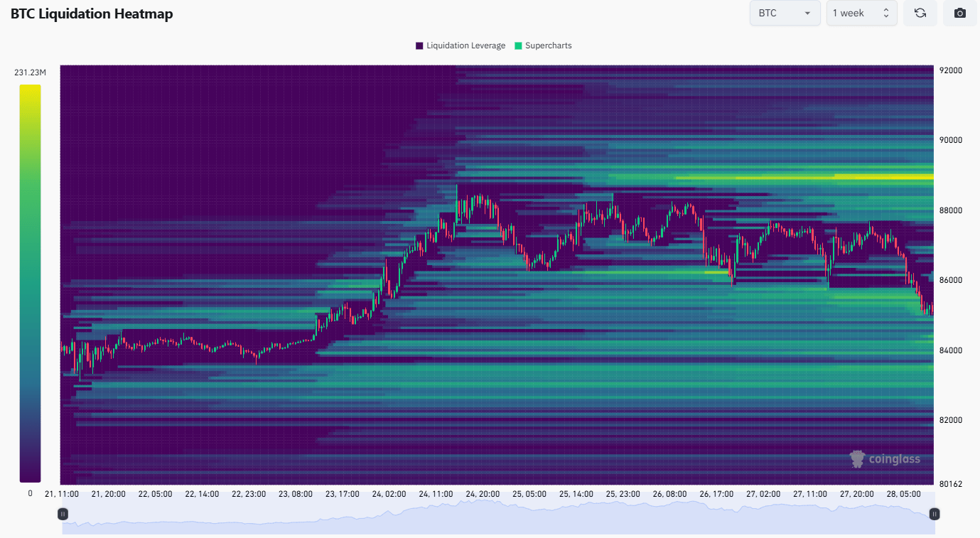Click the 82000 price axis label

pos(950,420)
